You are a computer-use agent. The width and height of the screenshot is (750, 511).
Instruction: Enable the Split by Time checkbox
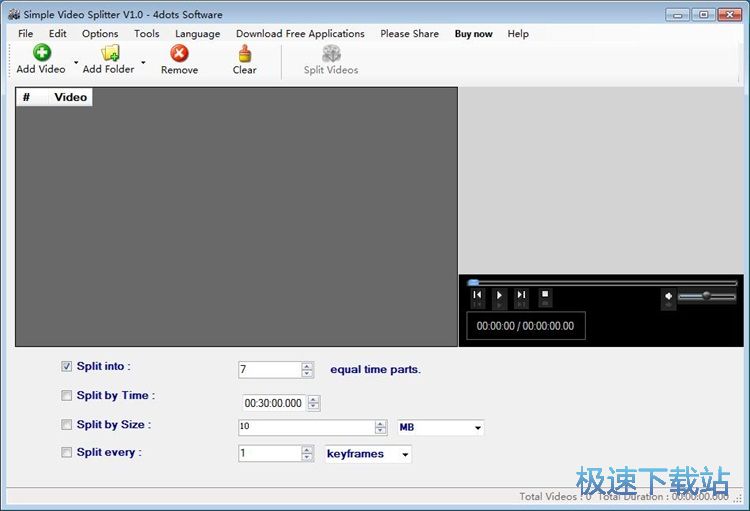67,396
